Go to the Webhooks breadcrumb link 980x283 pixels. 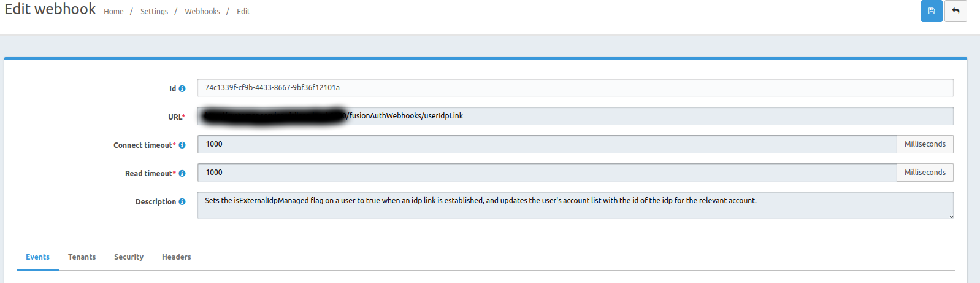click(202, 12)
